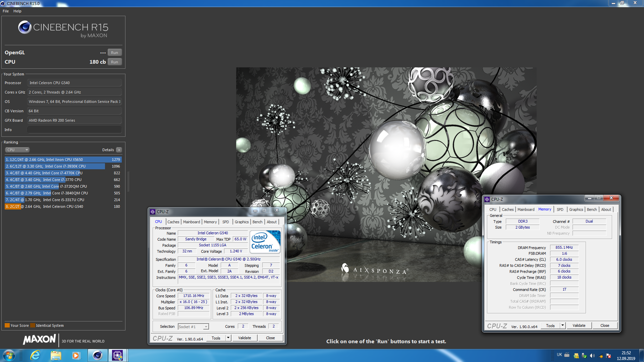Click the rendered Cinebench scene image
The image size is (644, 362).
(386, 174)
